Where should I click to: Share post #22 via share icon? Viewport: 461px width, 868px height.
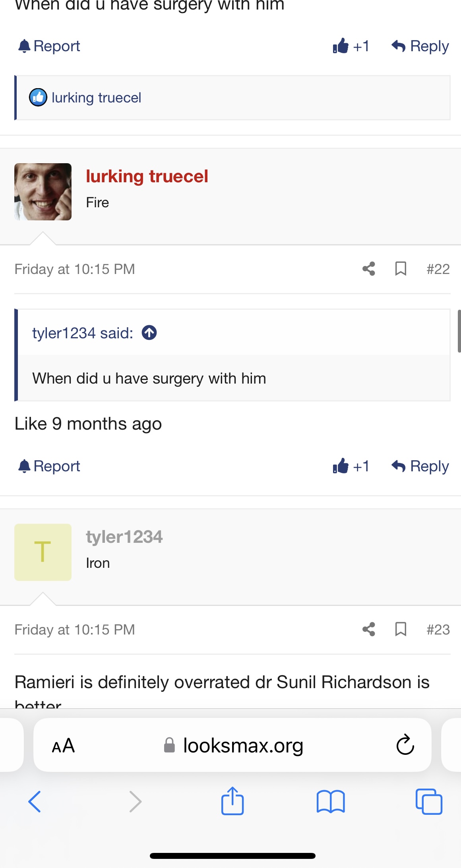(369, 269)
